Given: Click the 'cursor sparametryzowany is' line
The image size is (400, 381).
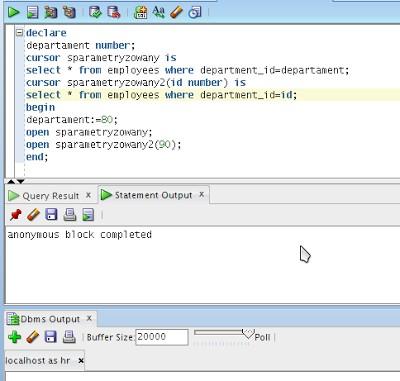Looking at the screenshot, I should [x=101, y=58].
